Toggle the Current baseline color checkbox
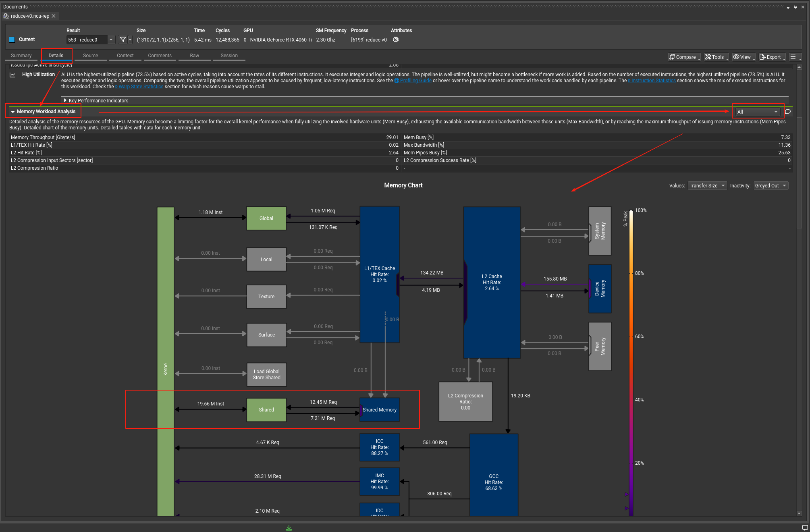The height and width of the screenshot is (532, 810). coord(12,39)
